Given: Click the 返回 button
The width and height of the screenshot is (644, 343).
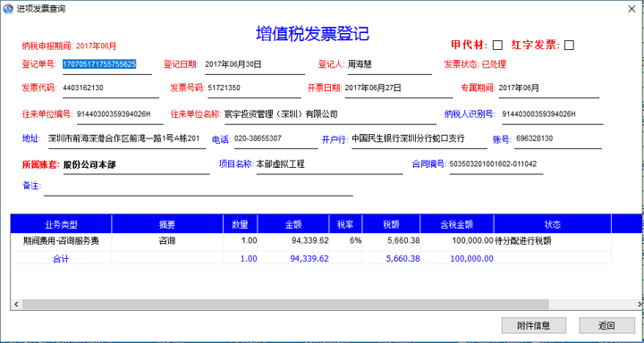Looking at the screenshot, I should [x=606, y=326].
